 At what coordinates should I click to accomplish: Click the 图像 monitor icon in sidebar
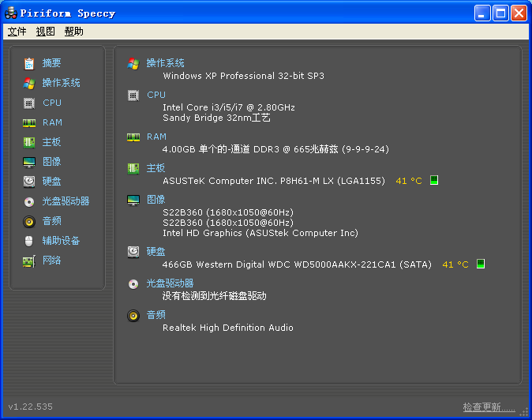click(29, 162)
